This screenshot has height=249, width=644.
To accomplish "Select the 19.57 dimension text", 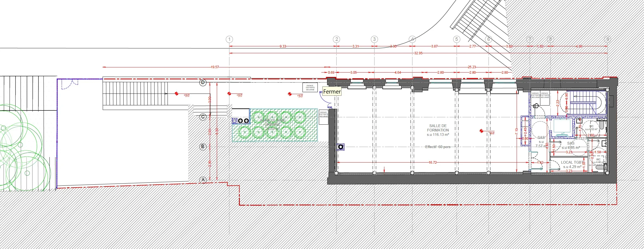I will [x=215, y=67].
